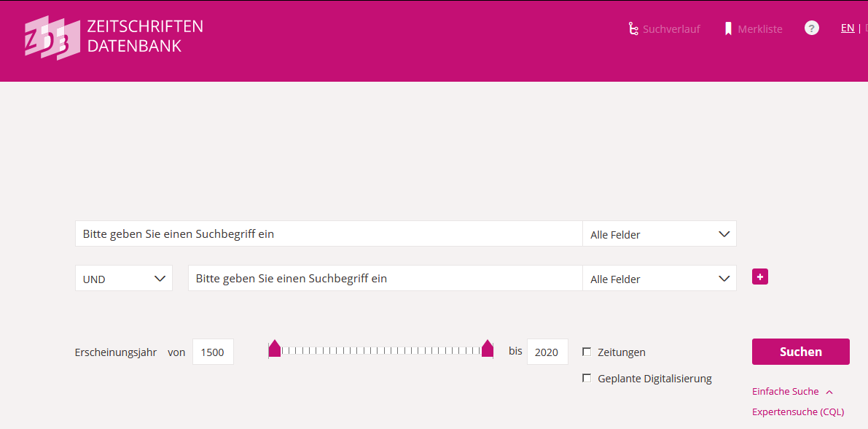Open the Merkliste bookmark icon
Image resolution: width=868 pixels, height=429 pixels.
729,29
